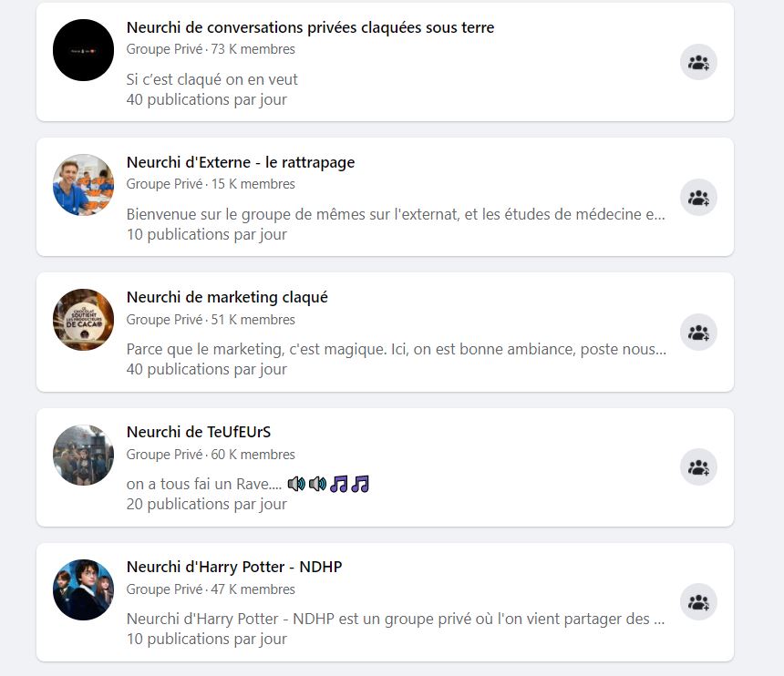
Task: Join the Neurchi de marketing claqué group
Action: point(698,333)
